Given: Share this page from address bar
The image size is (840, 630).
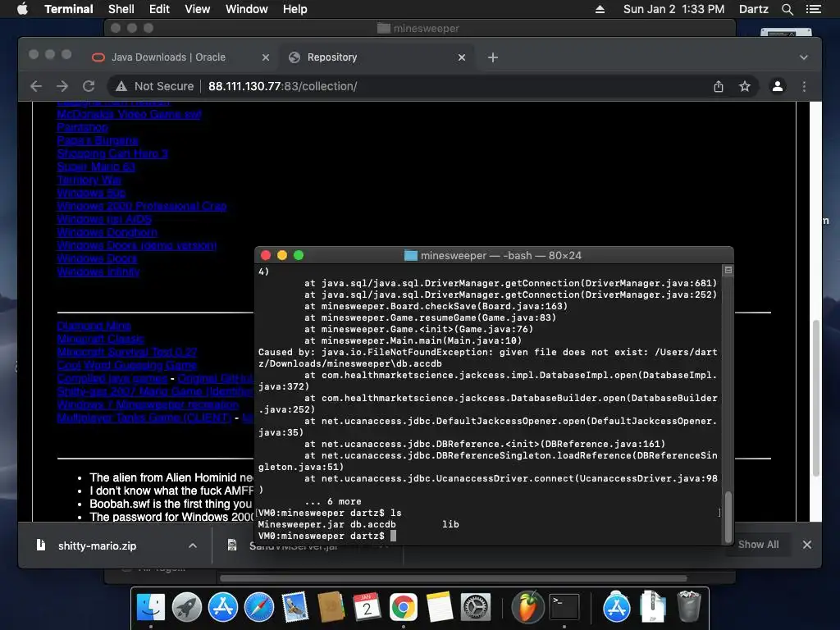Looking at the screenshot, I should point(719,86).
